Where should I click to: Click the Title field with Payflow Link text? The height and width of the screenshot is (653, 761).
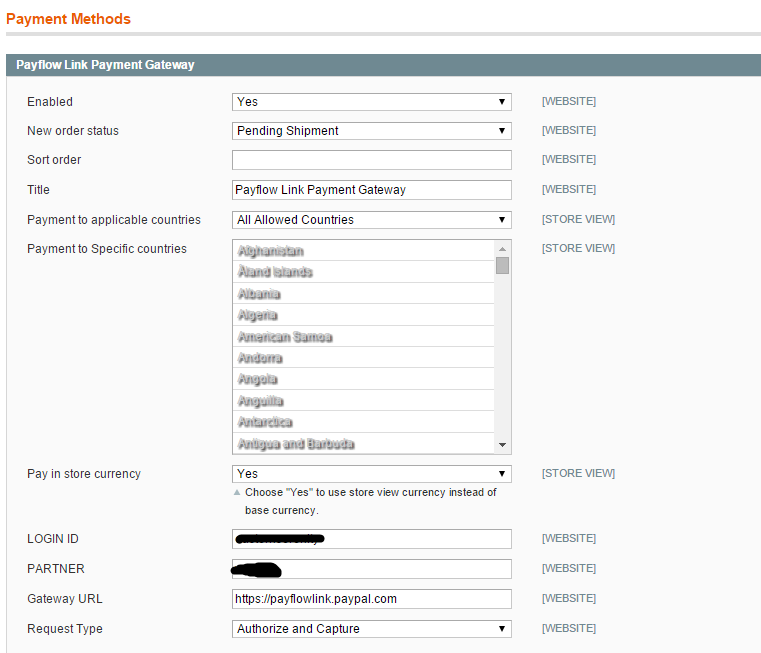click(372, 190)
